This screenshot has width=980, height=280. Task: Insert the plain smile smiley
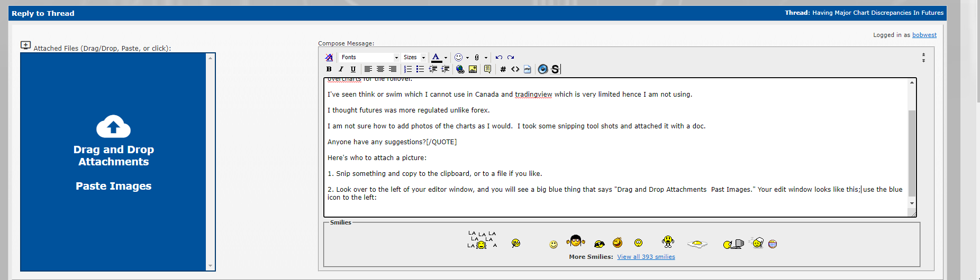(553, 244)
